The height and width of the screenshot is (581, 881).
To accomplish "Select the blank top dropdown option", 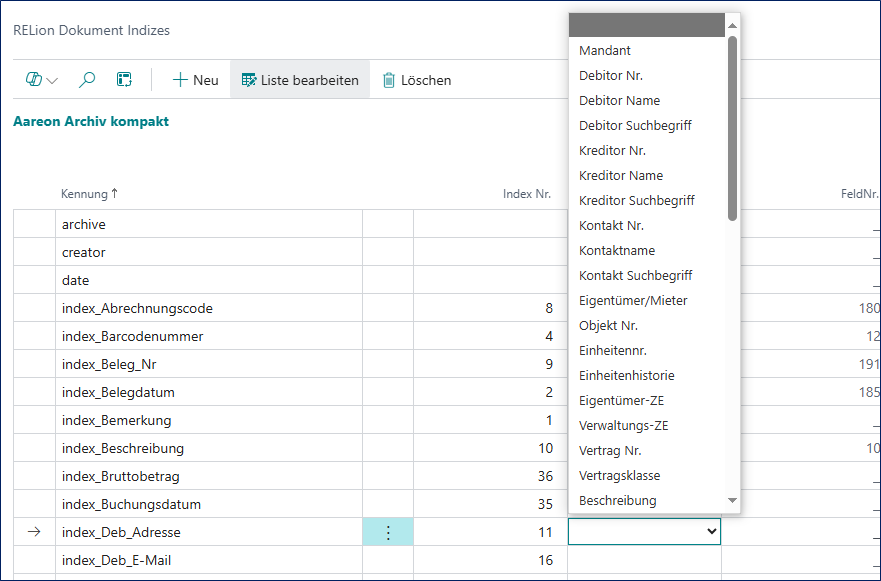I will 647,26.
